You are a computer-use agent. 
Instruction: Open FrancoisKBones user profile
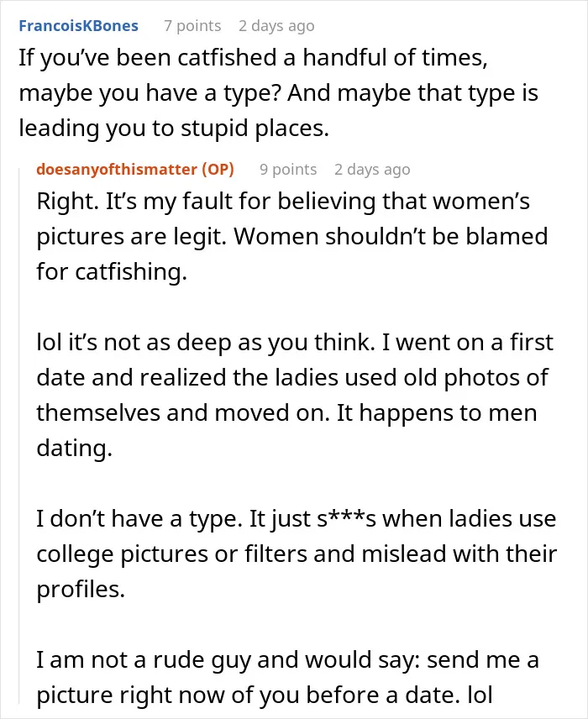[x=78, y=26]
